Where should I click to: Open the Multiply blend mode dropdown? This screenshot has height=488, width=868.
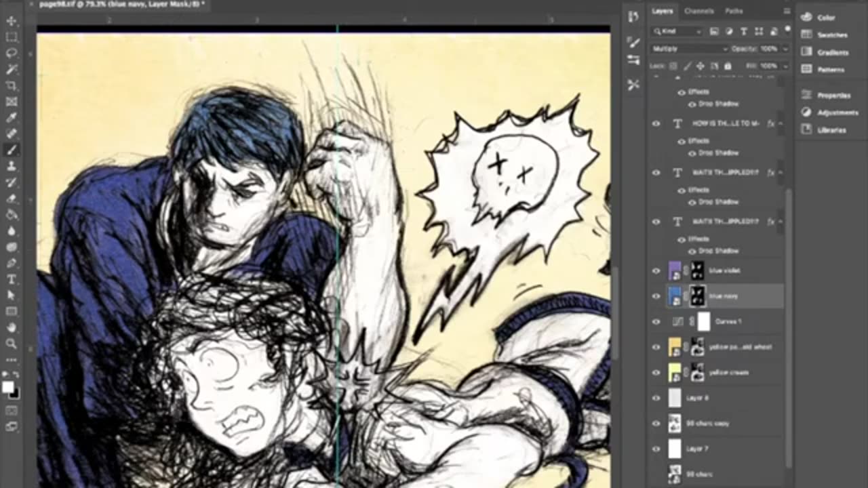pos(689,49)
